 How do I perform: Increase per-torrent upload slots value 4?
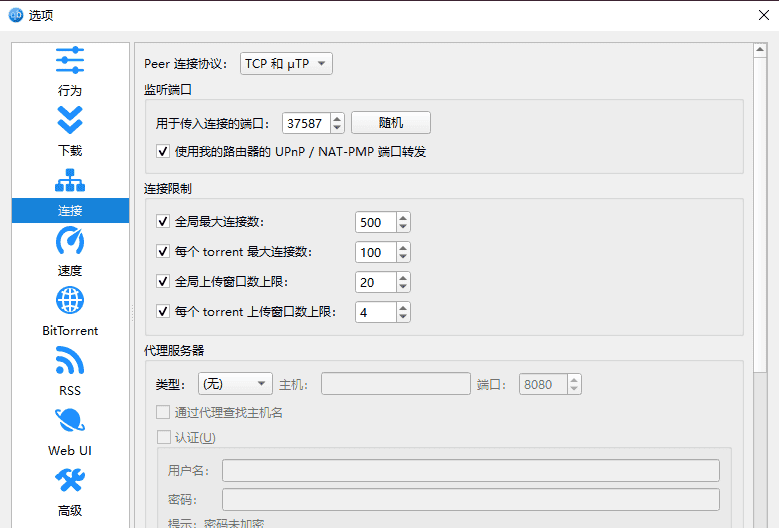click(x=403, y=308)
